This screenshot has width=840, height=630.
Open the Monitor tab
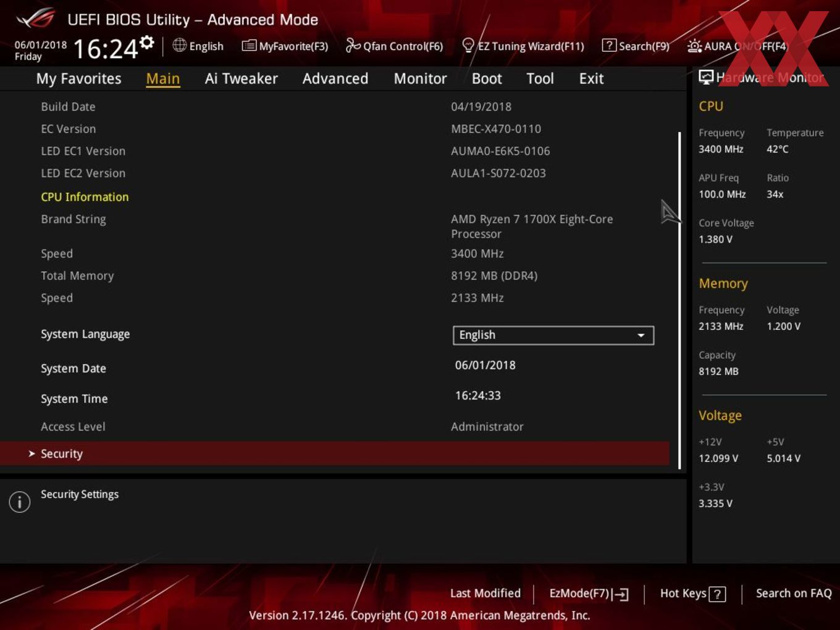421,78
